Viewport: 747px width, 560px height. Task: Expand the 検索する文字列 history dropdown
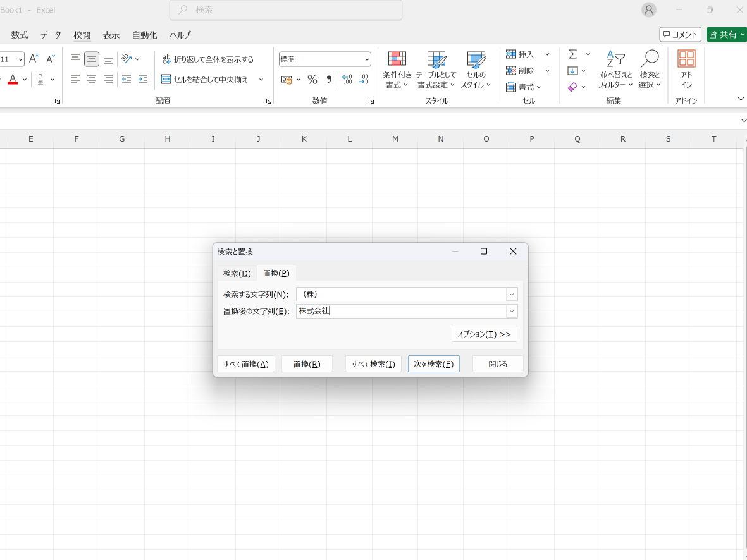512,295
